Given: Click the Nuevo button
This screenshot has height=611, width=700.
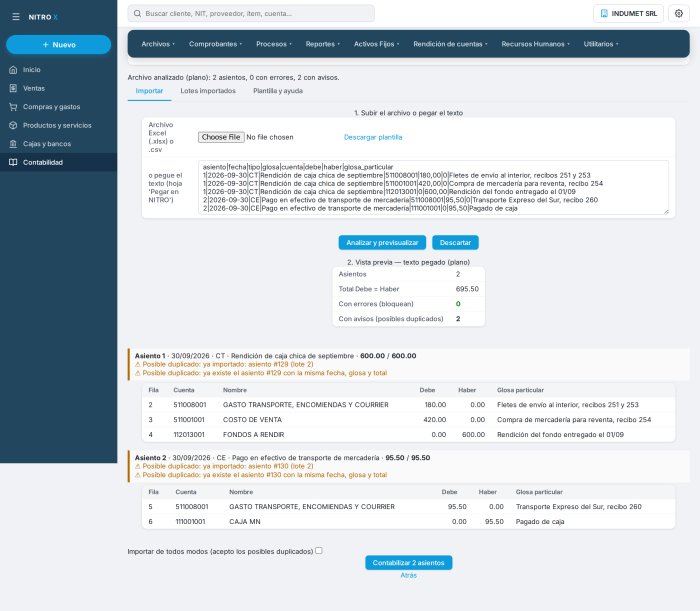Looking at the screenshot, I should (58, 45).
